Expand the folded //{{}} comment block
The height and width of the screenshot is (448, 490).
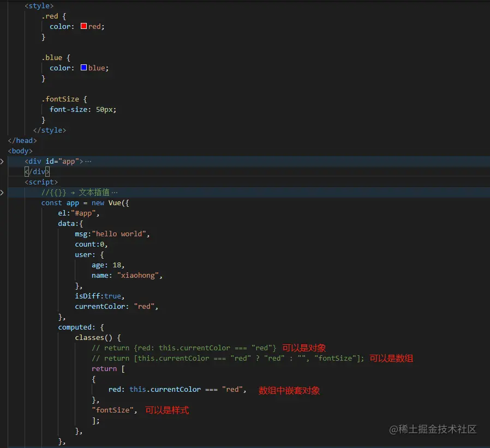click(x=2, y=193)
